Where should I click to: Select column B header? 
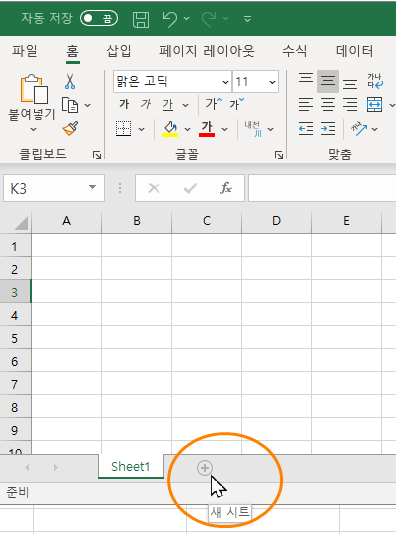[x=137, y=221]
